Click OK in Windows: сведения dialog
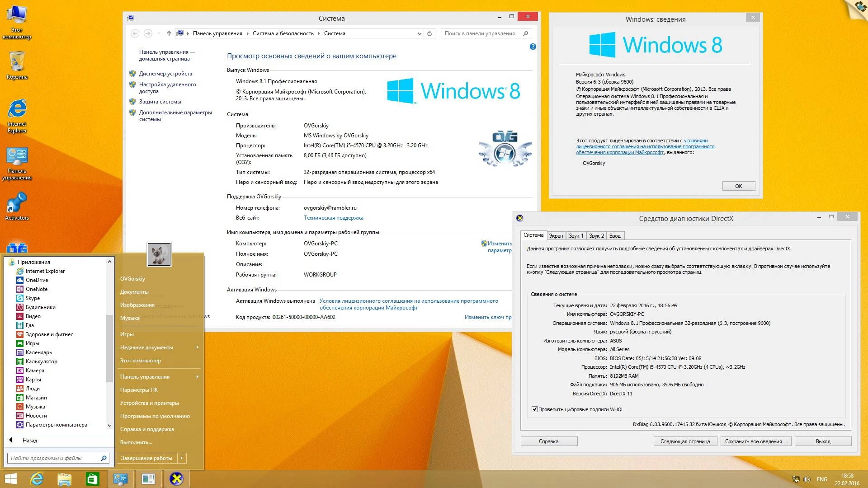This screenshot has width=868, height=488. pos(738,186)
